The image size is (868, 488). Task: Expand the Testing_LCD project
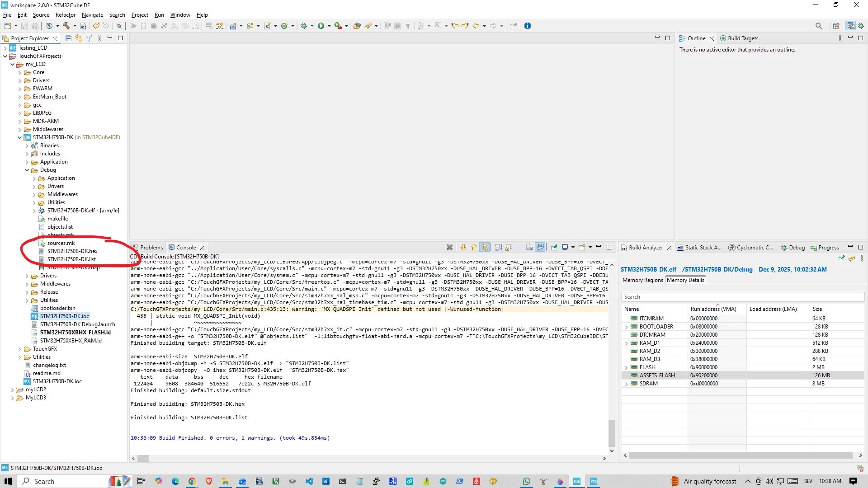(5, 48)
